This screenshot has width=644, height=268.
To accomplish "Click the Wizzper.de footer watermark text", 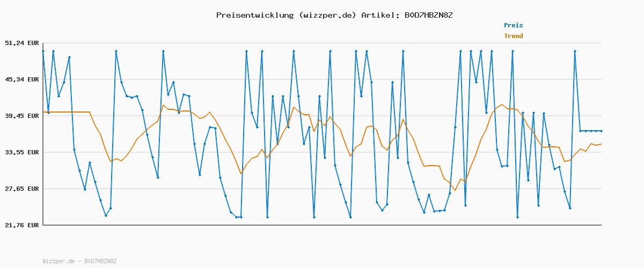I will [79, 261].
